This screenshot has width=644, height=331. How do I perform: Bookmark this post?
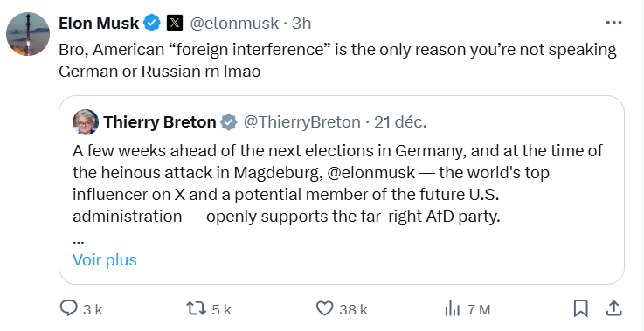[581, 308]
